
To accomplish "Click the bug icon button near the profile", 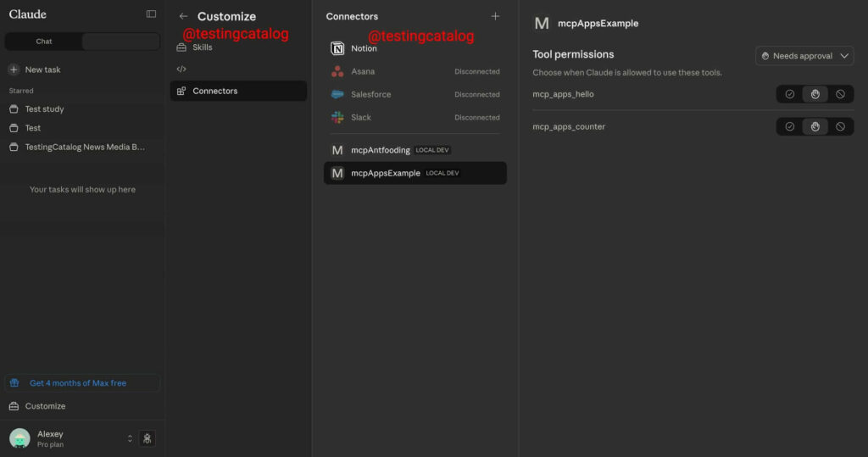I will [x=147, y=438].
